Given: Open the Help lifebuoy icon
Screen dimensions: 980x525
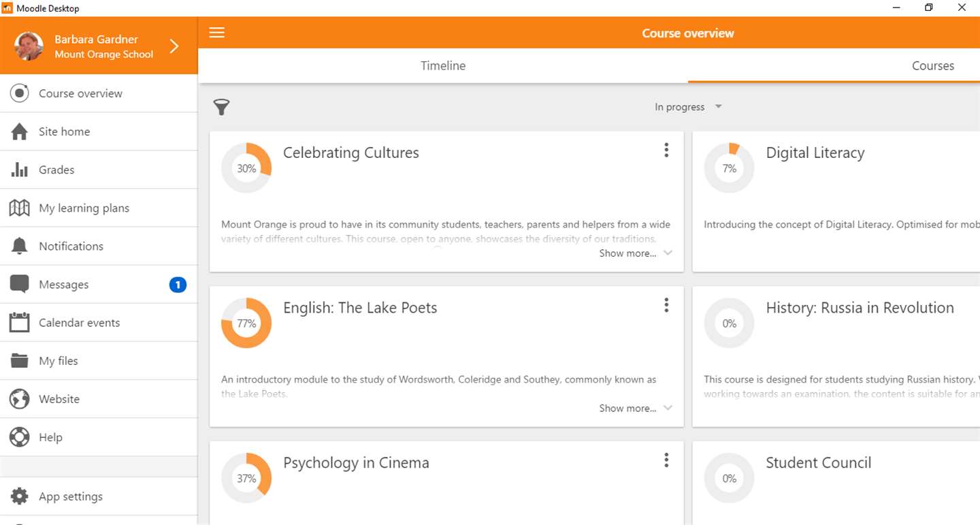Looking at the screenshot, I should [20, 437].
